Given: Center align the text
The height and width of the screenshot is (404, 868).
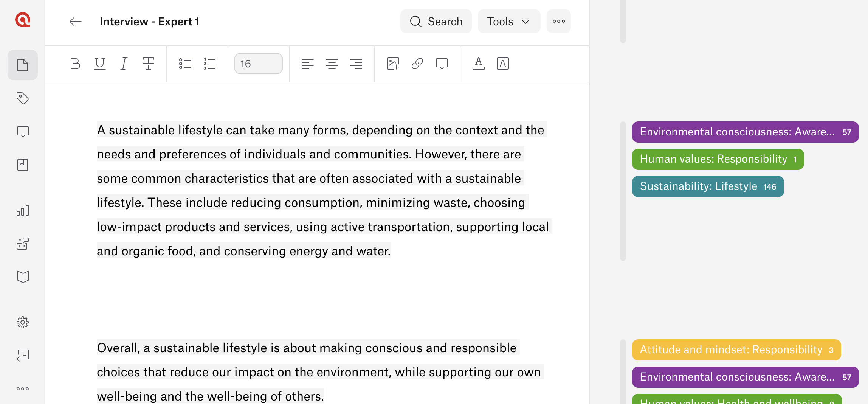Looking at the screenshot, I should pyautogui.click(x=332, y=64).
